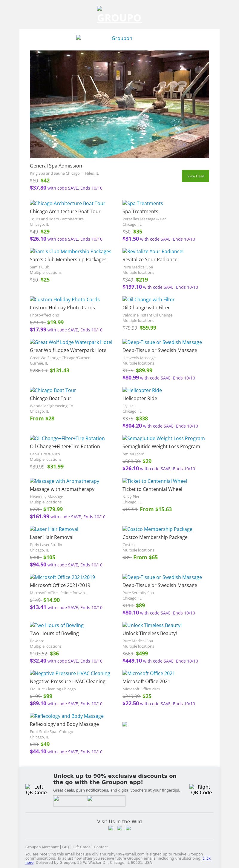The height and width of the screenshot is (868, 239).
Task: Open the Chicago Architecture Boat Tour image link
Action: click(68, 203)
